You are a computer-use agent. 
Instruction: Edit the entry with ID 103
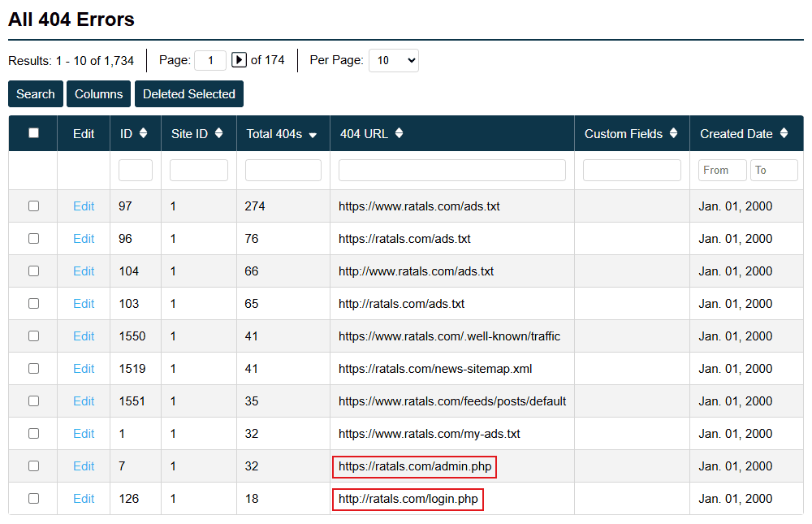pyautogui.click(x=84, y=304)
